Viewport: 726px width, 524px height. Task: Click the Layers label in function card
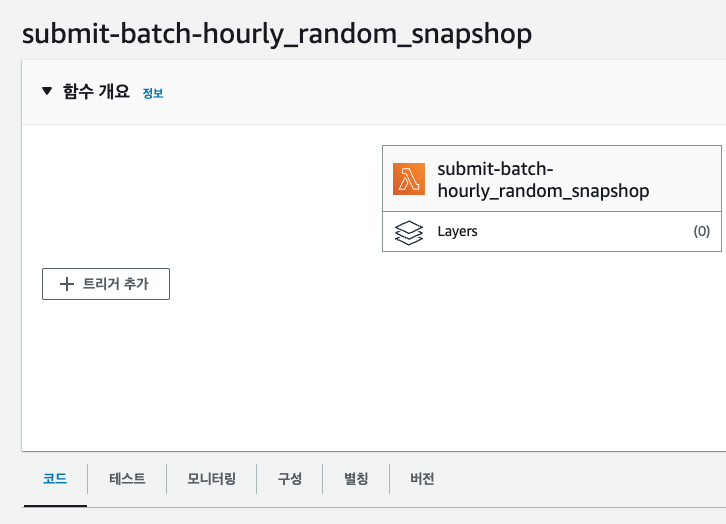457,231
